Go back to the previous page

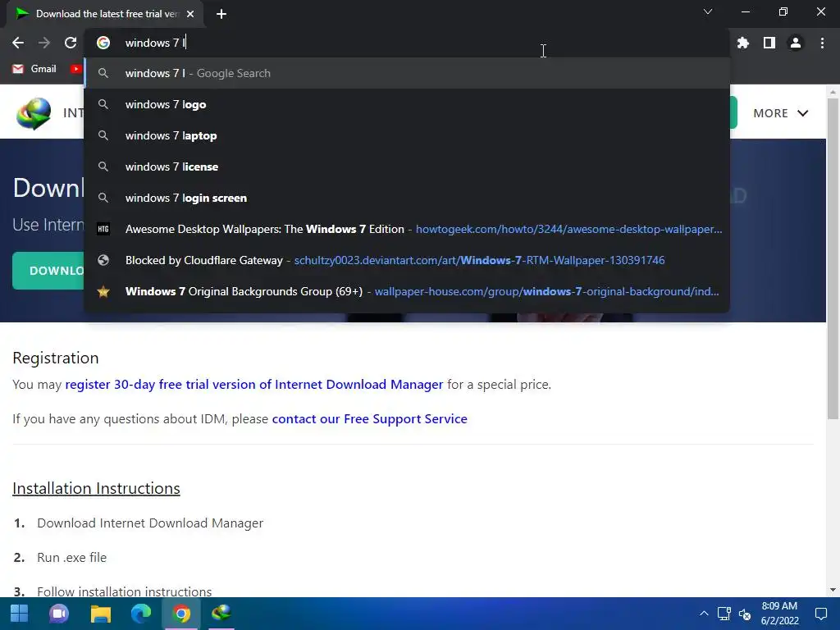click(x=18, y=43)
